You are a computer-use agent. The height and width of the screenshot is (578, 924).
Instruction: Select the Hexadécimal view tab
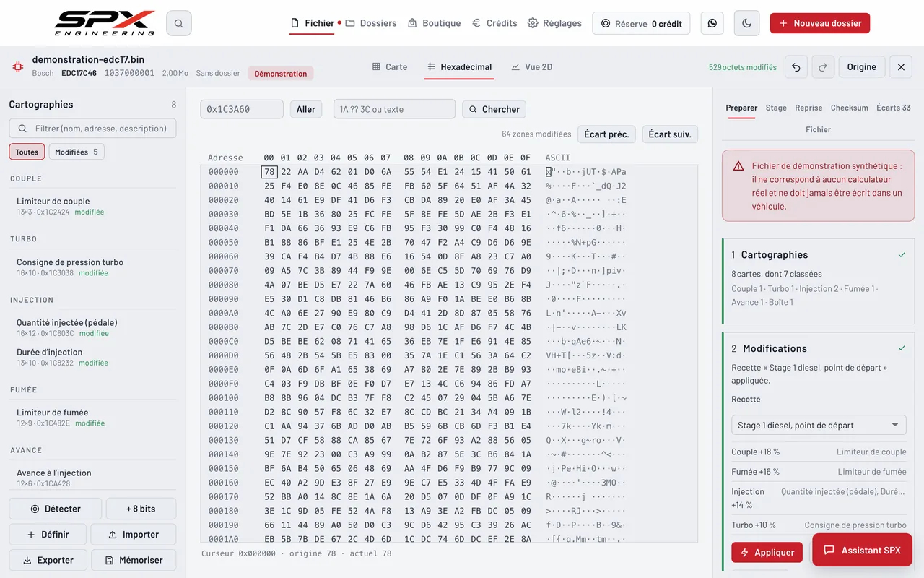[x=459, y=67]
